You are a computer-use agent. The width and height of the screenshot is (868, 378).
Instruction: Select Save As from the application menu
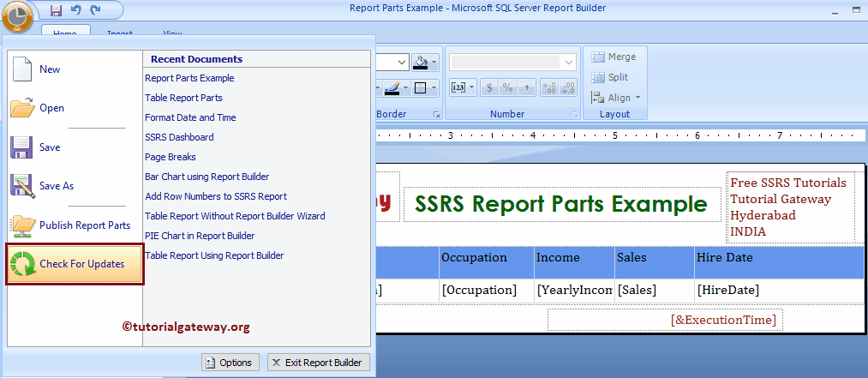57,186
